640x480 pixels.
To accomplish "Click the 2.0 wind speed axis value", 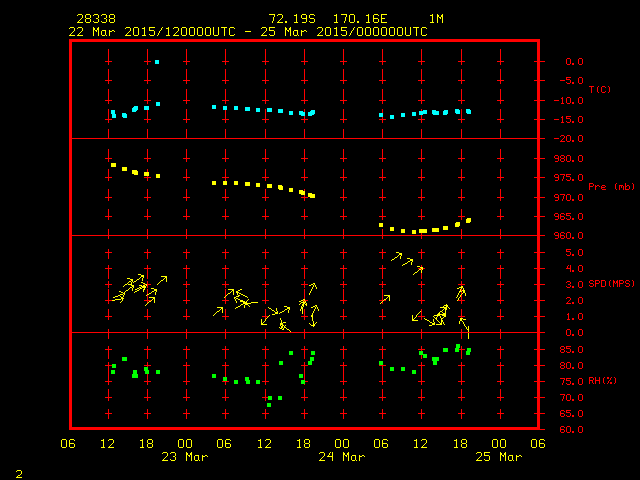I will (x=574, y=301).
